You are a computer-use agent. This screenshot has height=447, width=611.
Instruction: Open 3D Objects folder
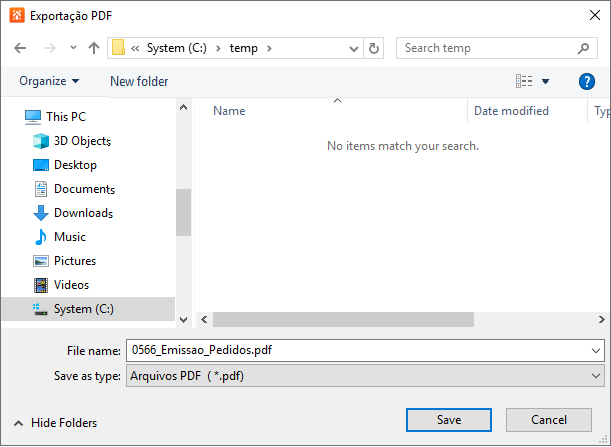point(82,141)
